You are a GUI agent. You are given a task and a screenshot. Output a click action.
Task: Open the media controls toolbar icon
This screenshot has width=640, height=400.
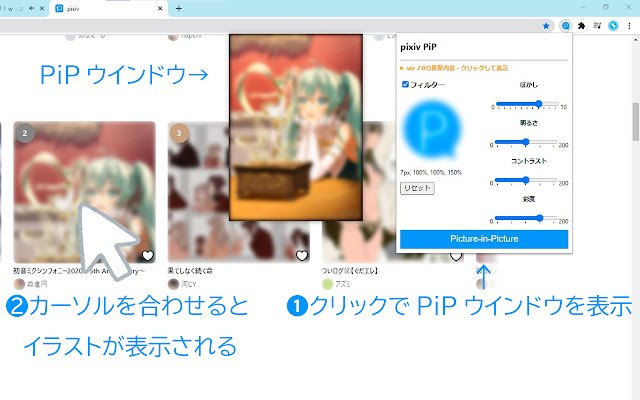[x=597, y=26]
